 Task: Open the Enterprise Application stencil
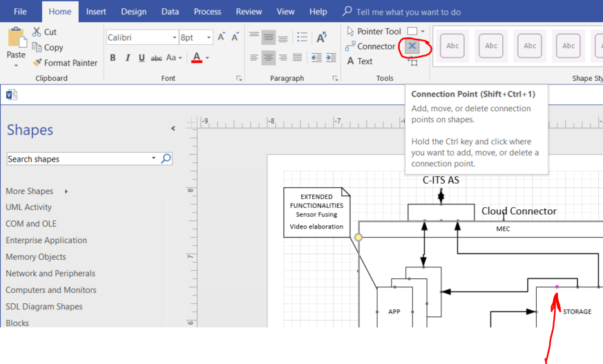(x=46, y=240)
